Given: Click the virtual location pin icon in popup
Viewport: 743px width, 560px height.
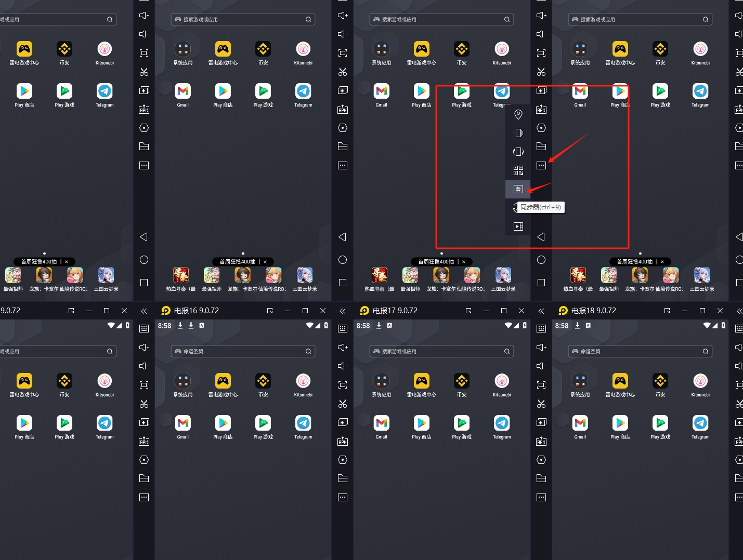Looking at the screenshot, I should 518,114.
